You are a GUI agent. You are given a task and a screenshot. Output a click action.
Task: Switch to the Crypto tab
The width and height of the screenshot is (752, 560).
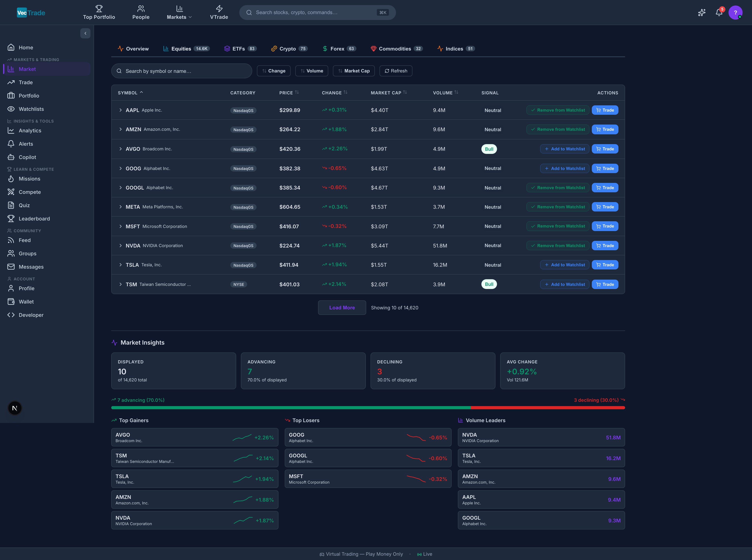(289, 49)
